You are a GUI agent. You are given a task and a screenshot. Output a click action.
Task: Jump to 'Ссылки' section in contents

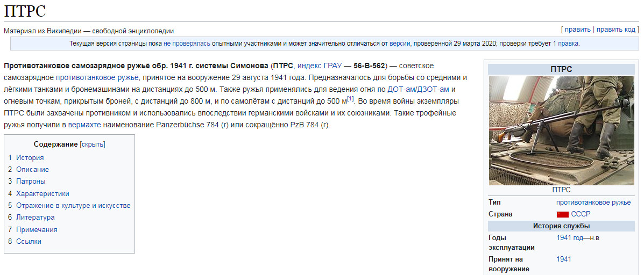[x=29, y=241]
